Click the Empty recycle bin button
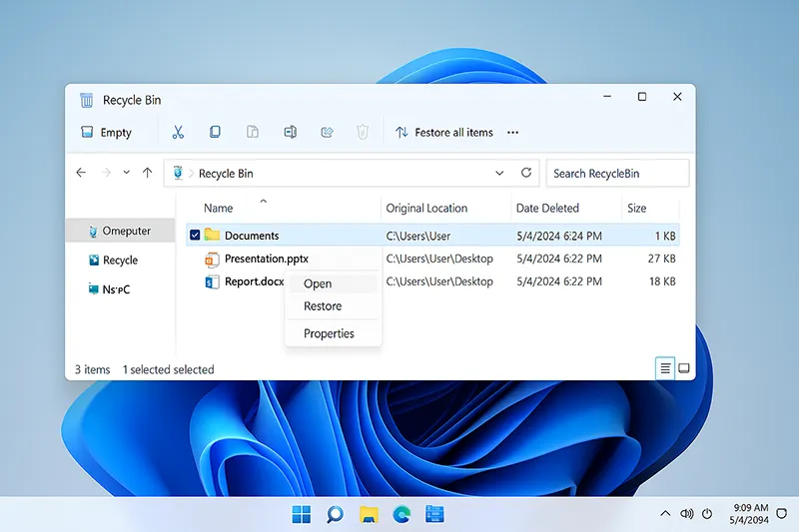This screenshot has width=799, height=532. 106,133
